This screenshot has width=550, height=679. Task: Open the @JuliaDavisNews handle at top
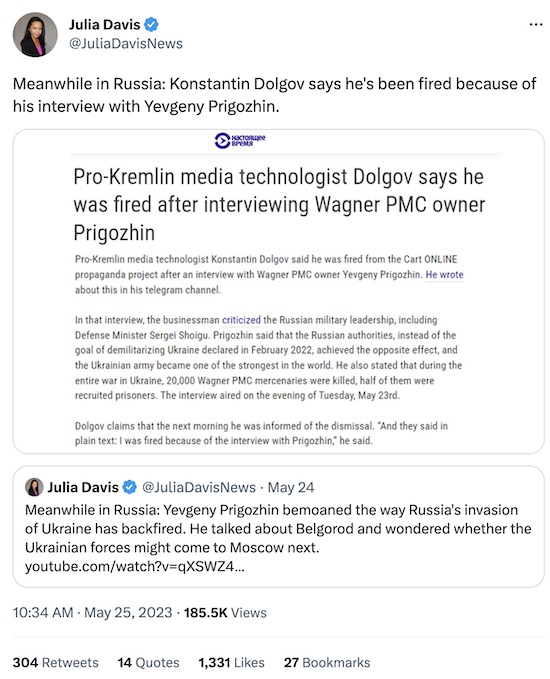(126, 44)
